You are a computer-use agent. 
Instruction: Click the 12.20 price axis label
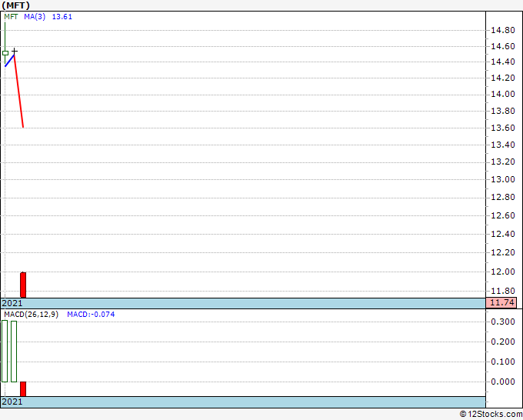[x=503, y=252]
